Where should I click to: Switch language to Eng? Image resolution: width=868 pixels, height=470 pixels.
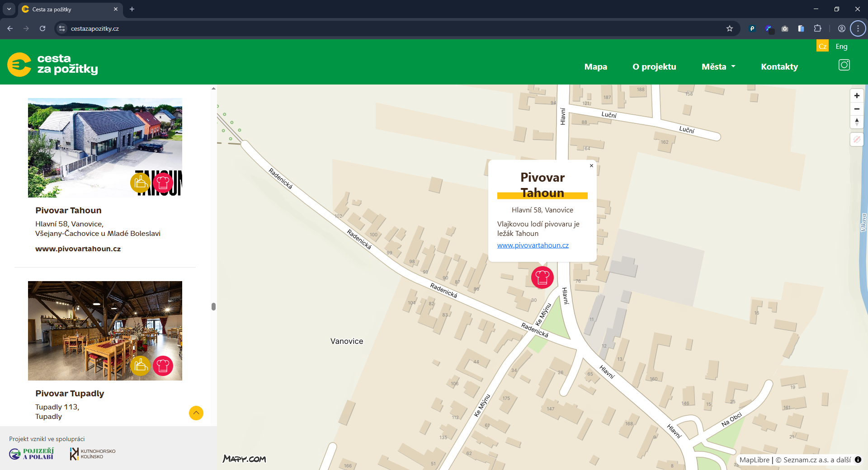click(x=841, y=46)
